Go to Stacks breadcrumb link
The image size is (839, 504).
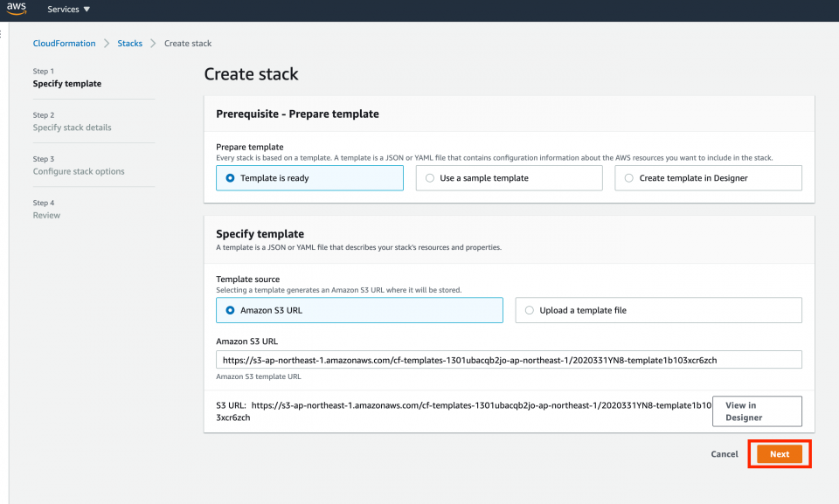coord(130,44)
